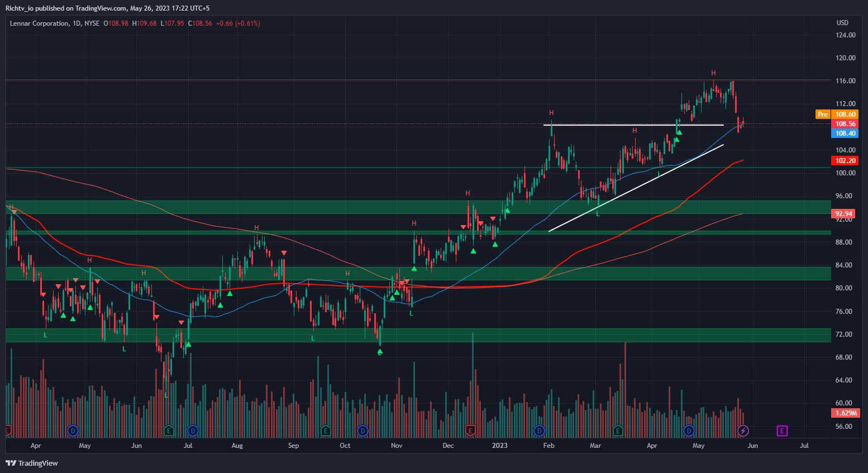Click the red 108.56 last price label
This screenshot has width=868, height=473.
tap(845, 124)
